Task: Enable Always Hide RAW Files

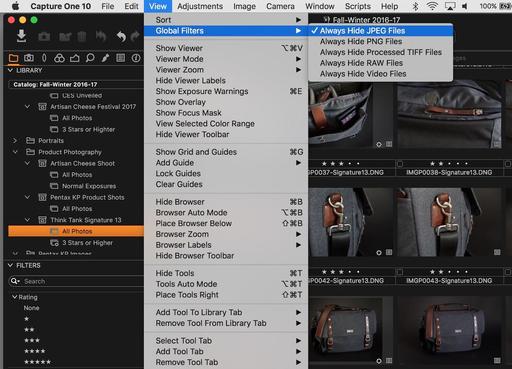Action: click(x=381, y=63)
